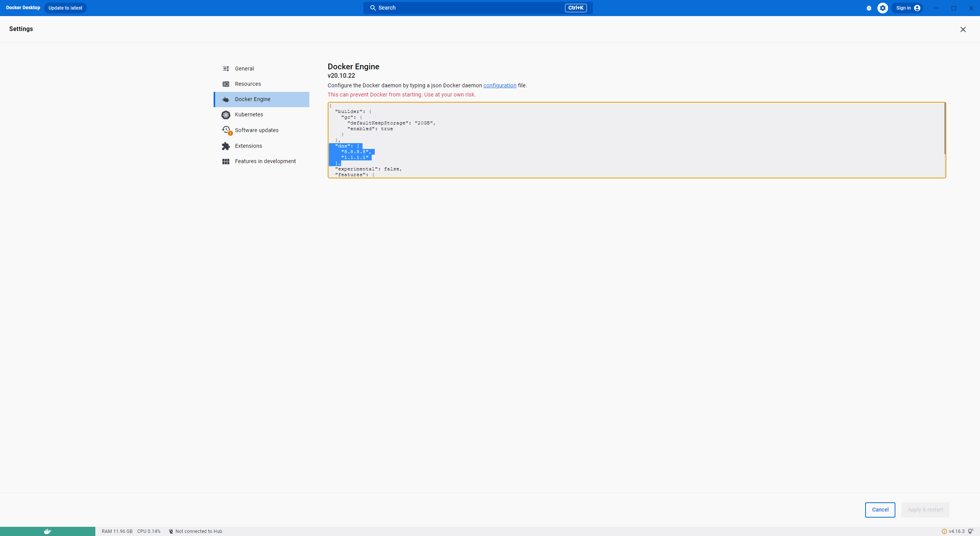980x536 pixels.
Task: Open Software updates via its clock icon
Action: [226, 130]
